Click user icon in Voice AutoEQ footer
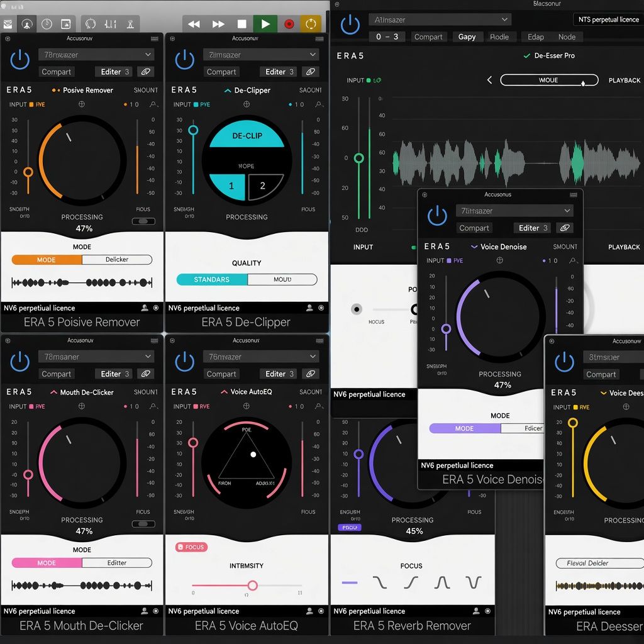Image resolution: width=644 pixels, height=644 pixels. click(309, 611)
